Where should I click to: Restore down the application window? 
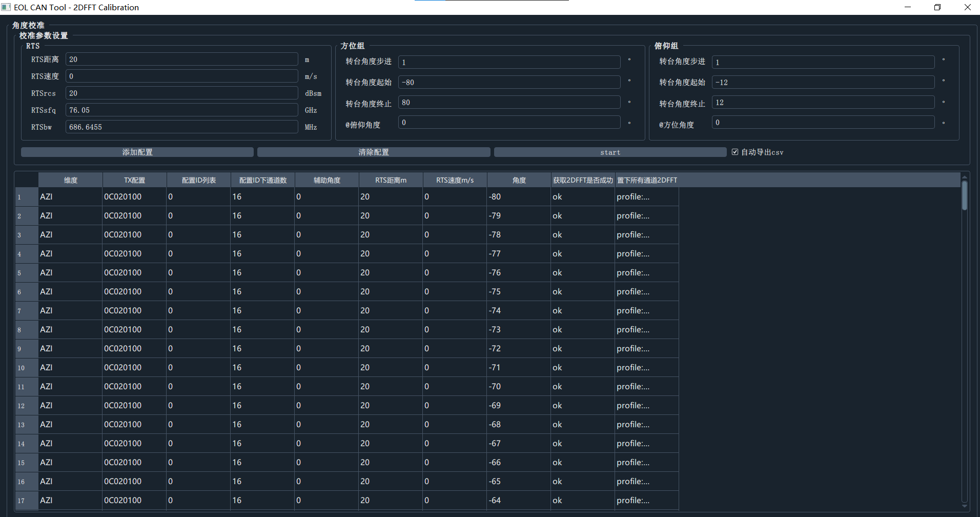[x=937, y=7]
